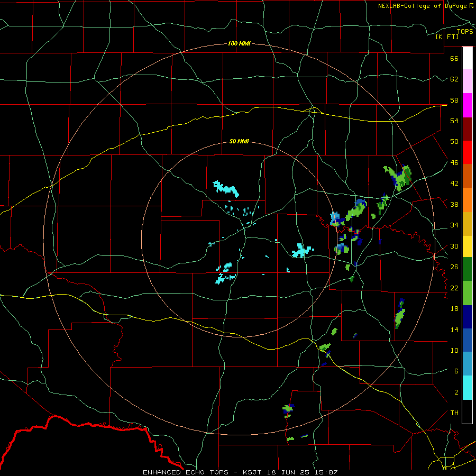Click the '15:07' timestamp
The image size is (476, 476).
[x=325, y=472]
